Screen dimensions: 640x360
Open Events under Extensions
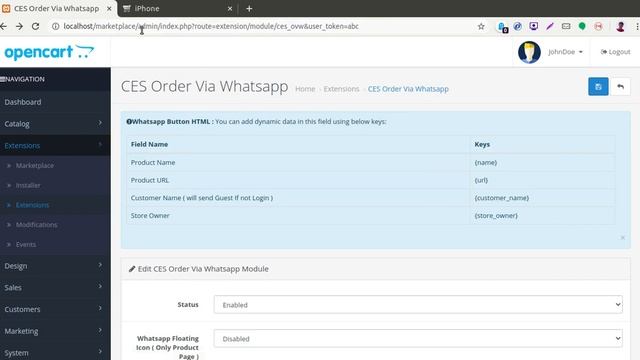click(26, 244)
